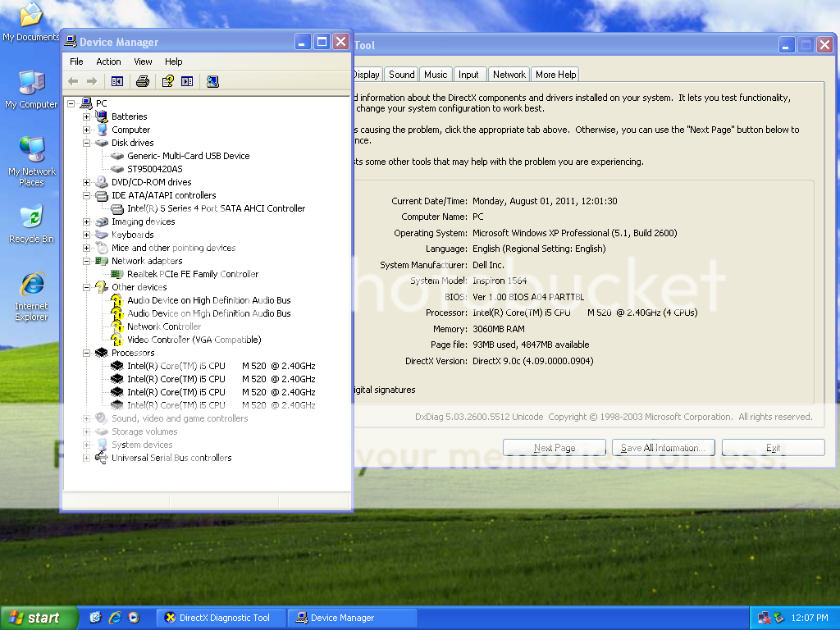The height and width of the screenshot is (630, 840).
Task: Expand the Keyboards node
Action: (86, 235)
